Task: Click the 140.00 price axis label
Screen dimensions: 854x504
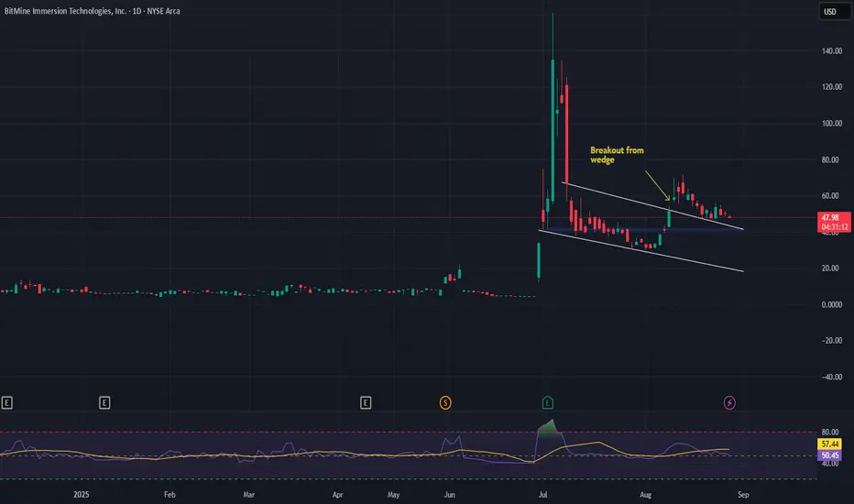Action: (832, 50)
